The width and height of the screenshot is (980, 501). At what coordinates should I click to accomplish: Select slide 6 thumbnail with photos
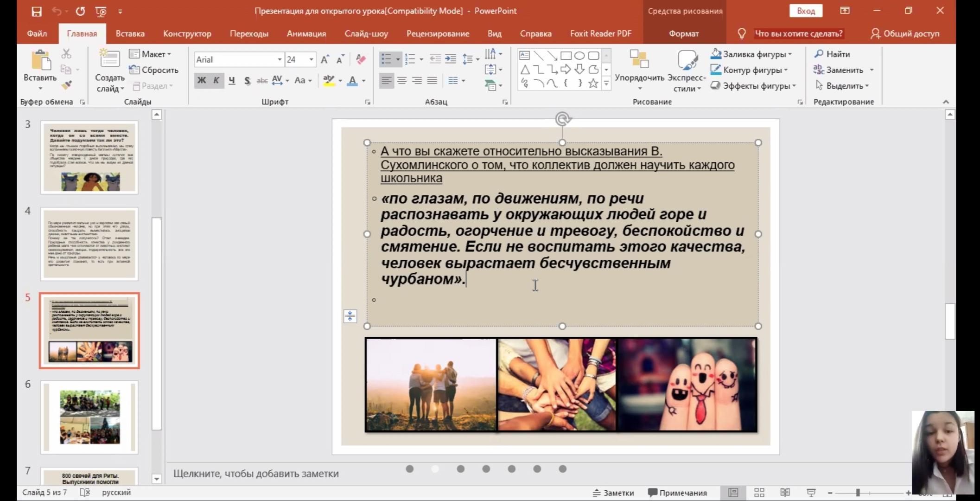[89, 417]
